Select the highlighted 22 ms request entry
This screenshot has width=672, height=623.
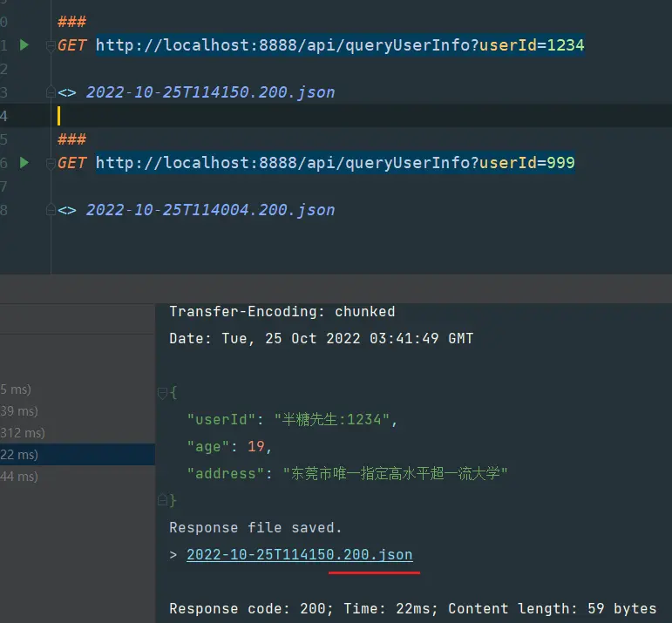(19, 455)
